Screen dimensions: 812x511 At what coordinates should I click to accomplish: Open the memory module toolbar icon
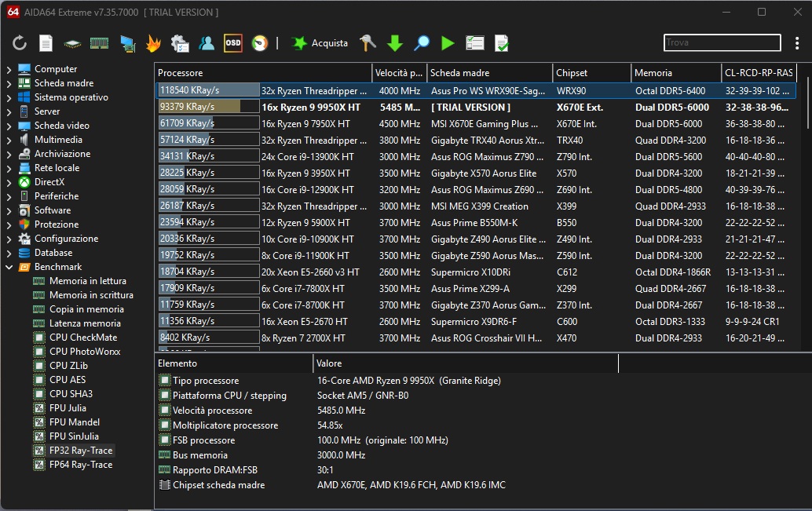coord(100,43)
